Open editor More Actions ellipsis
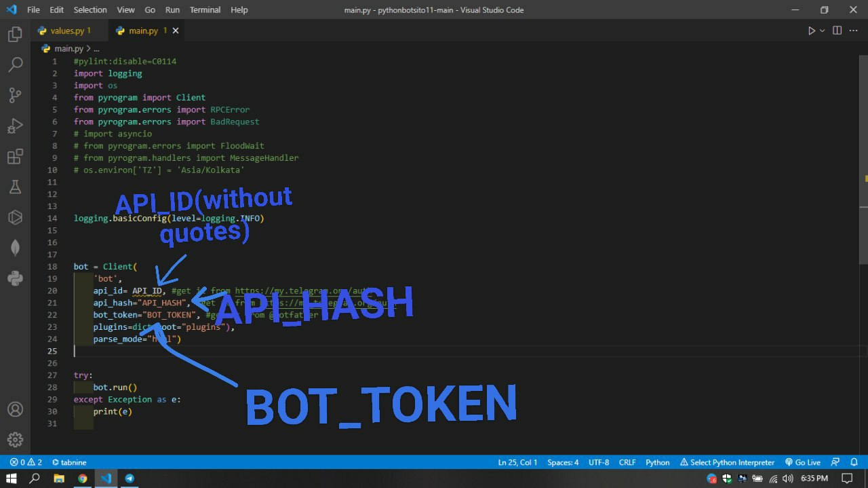 point(854,31)
